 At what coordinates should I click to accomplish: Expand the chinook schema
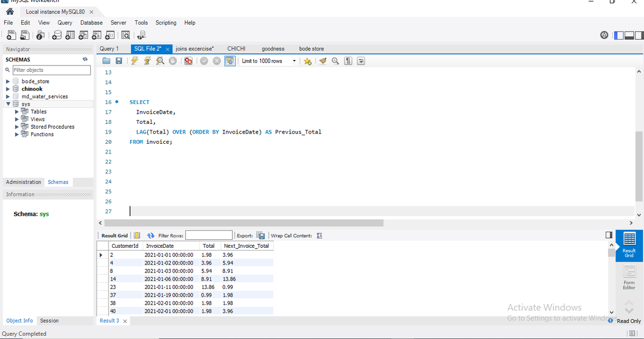tap(8, 89)
